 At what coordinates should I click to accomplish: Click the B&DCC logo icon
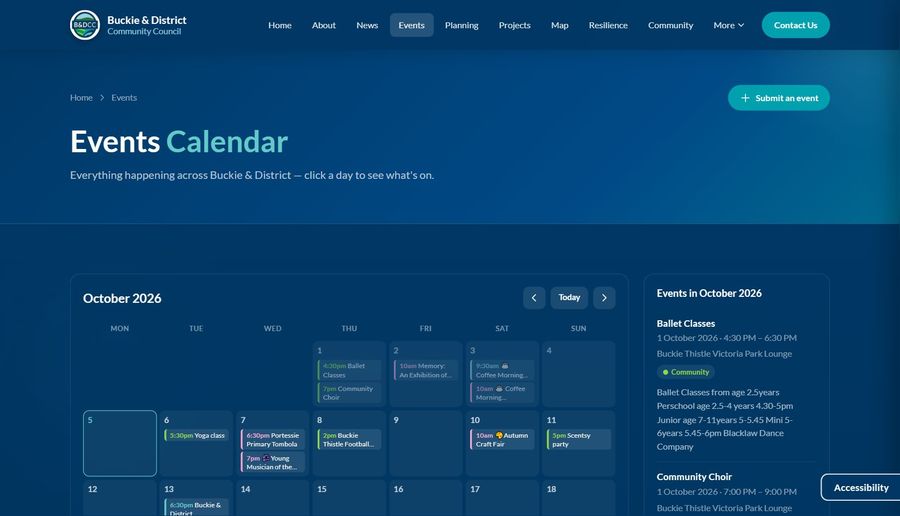click(85, 25)
